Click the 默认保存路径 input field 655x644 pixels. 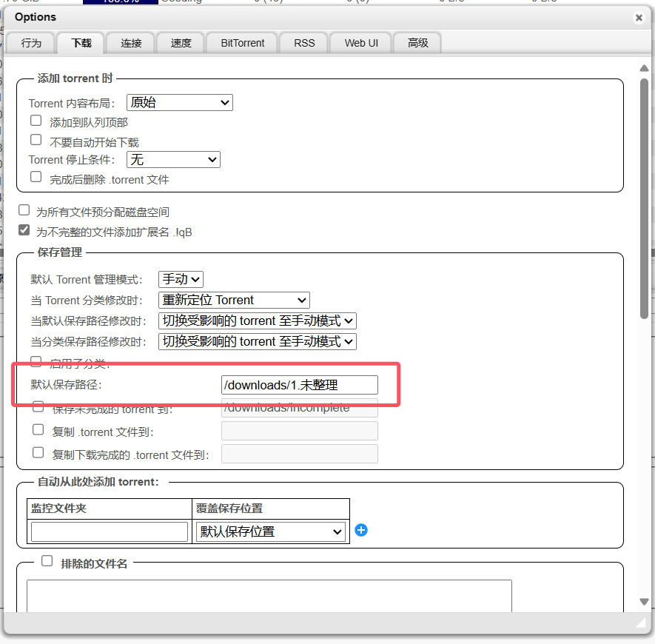299,385
